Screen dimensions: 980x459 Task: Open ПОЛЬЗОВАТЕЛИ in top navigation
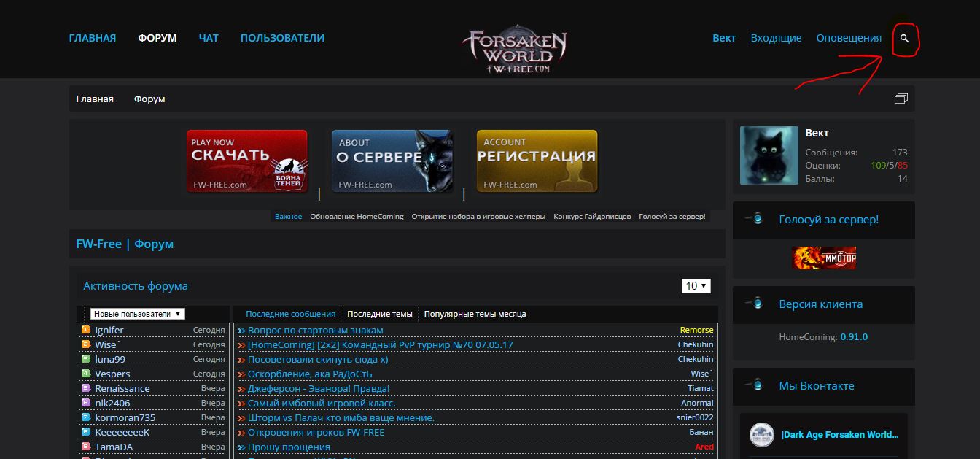(282, 38)
